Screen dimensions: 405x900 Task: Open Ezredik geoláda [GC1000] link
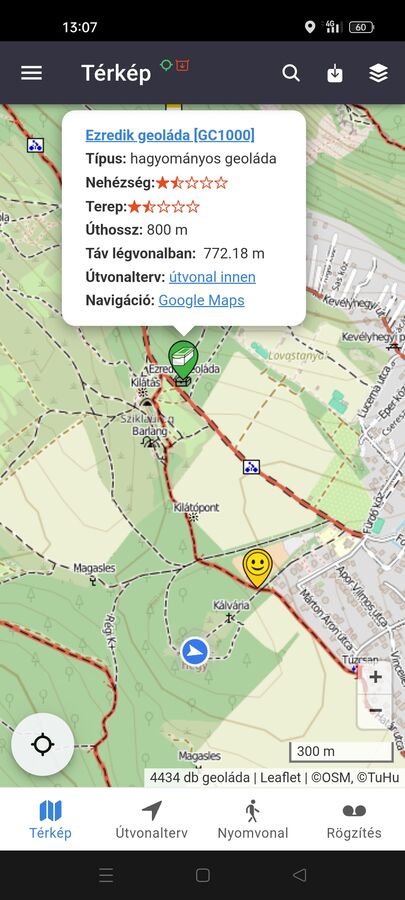point(170,135)
